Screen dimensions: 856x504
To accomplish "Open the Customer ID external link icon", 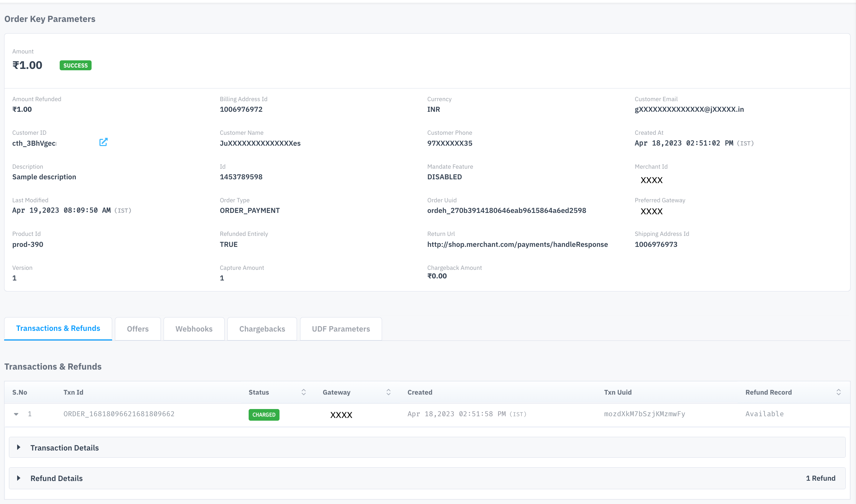I will point(103,142).
